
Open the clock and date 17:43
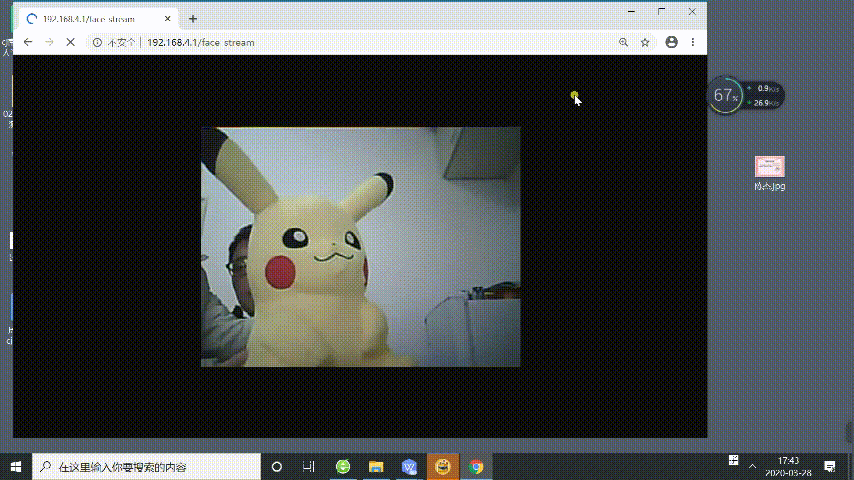click(788, 467)
